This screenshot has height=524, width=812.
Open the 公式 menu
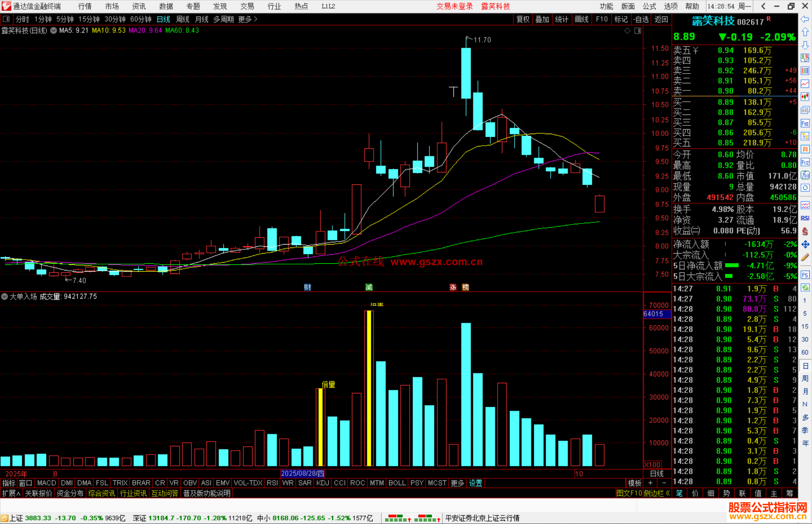click(x=649, y=6)
